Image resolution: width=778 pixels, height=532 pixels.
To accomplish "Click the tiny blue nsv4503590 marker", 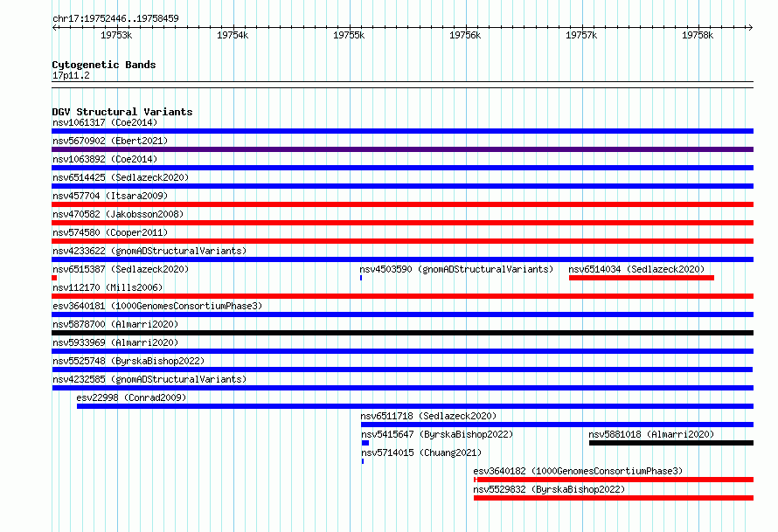I will 361,278.
